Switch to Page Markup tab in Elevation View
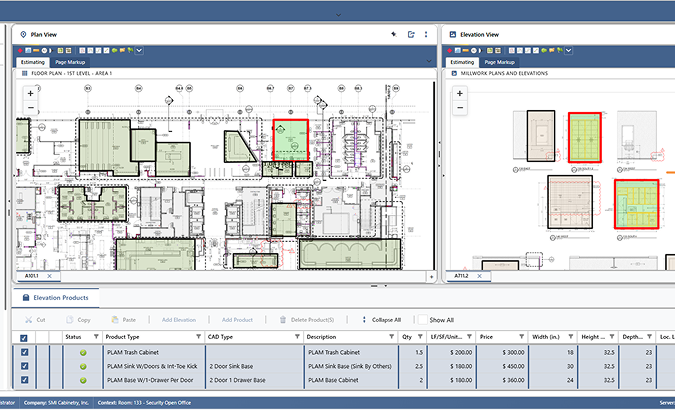 (499, 62)
